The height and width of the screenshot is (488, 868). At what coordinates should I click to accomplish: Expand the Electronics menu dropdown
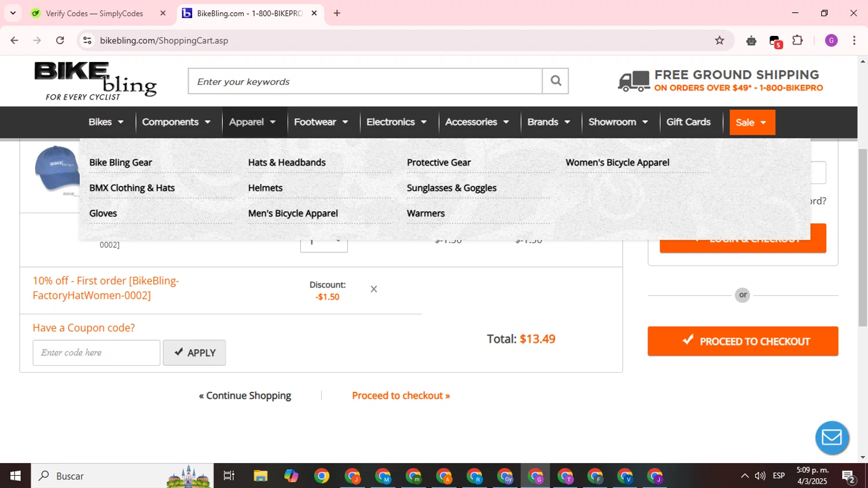396,122
